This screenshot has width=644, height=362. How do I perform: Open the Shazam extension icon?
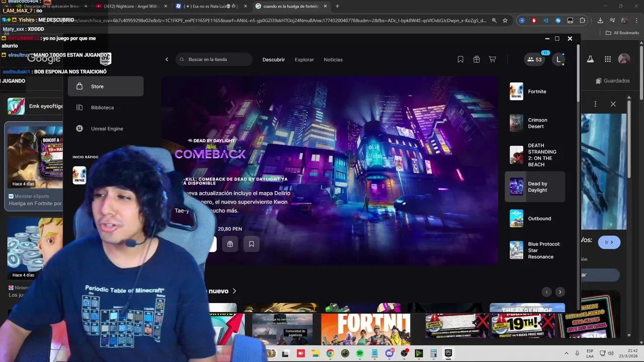click(558, 21)
